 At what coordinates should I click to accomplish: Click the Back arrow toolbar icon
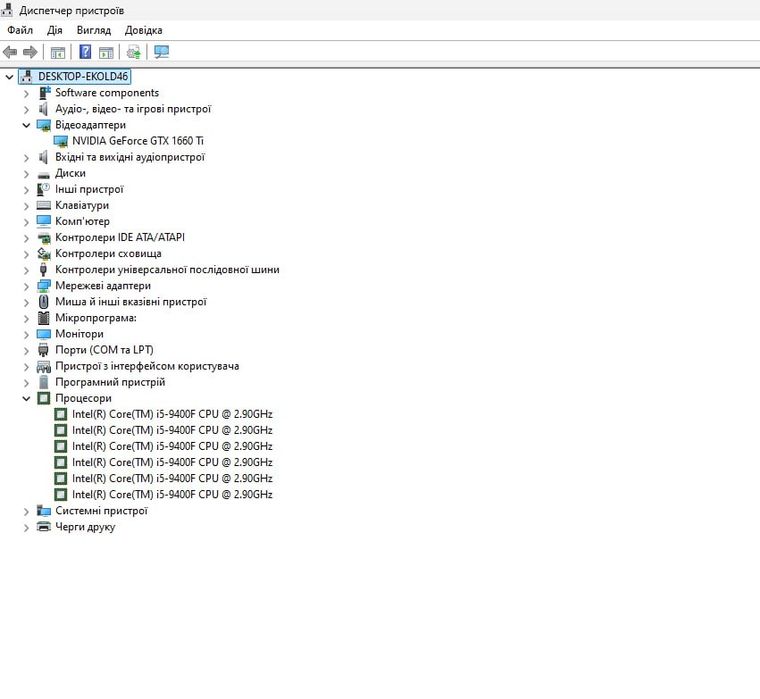pyautogui.click(x=10, y=52)
